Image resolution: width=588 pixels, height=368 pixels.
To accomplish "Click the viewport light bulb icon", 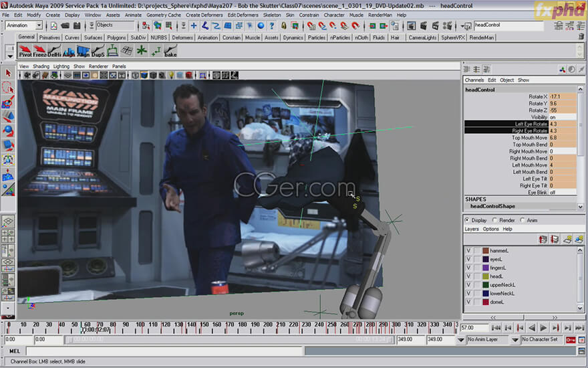I will [x=171, y=75].
